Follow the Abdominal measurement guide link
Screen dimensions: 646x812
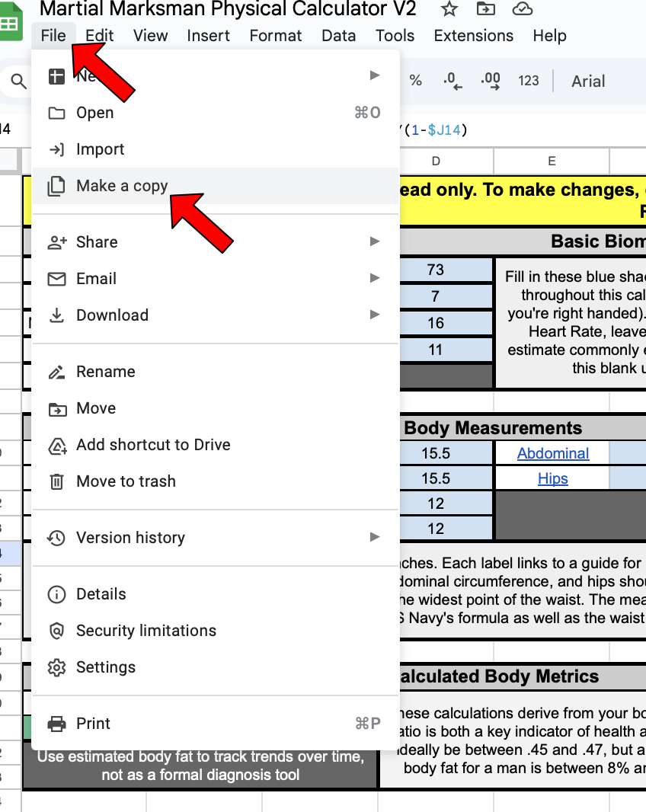(x=552, y=453)
